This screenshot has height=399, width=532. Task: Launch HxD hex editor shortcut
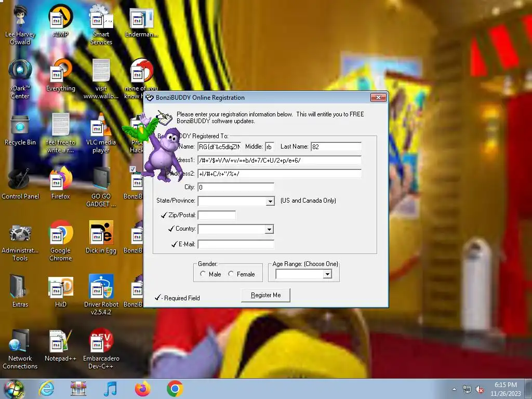click(60, 291)
